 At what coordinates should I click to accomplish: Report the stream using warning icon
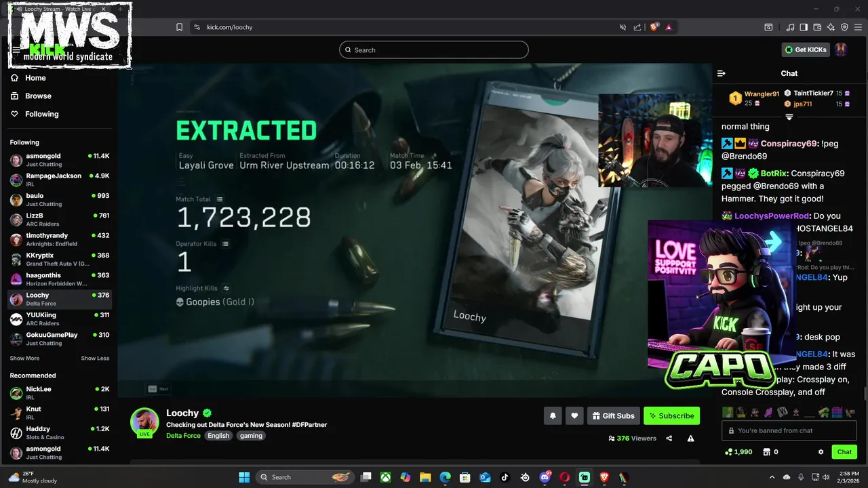690,439
